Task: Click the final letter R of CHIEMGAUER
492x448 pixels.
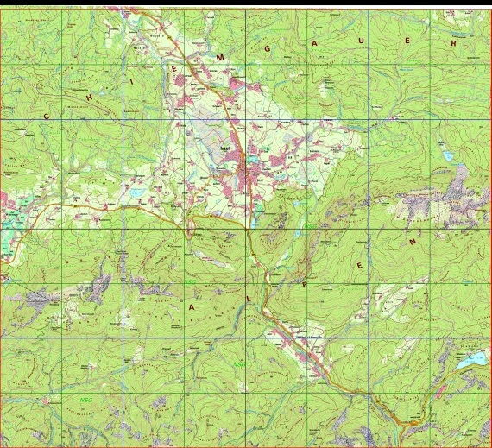Action: [453, 44]
